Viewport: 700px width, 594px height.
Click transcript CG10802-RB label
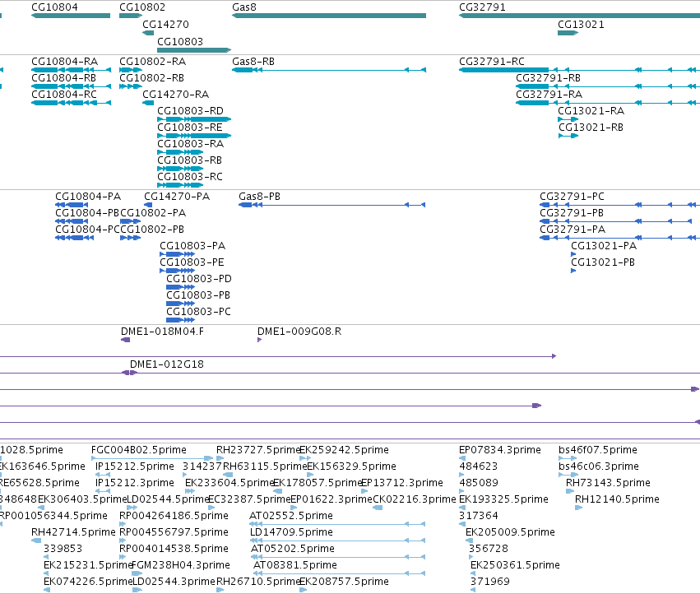[152, 78]
